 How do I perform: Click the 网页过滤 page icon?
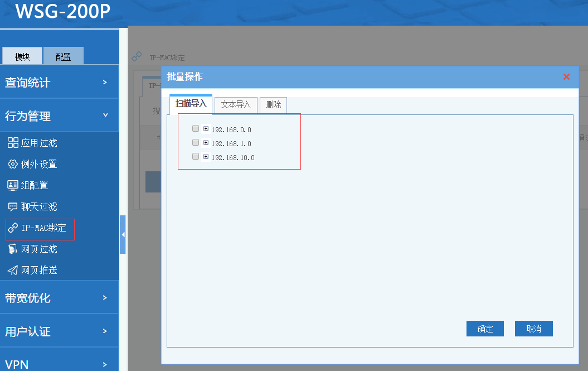point(13,249)
